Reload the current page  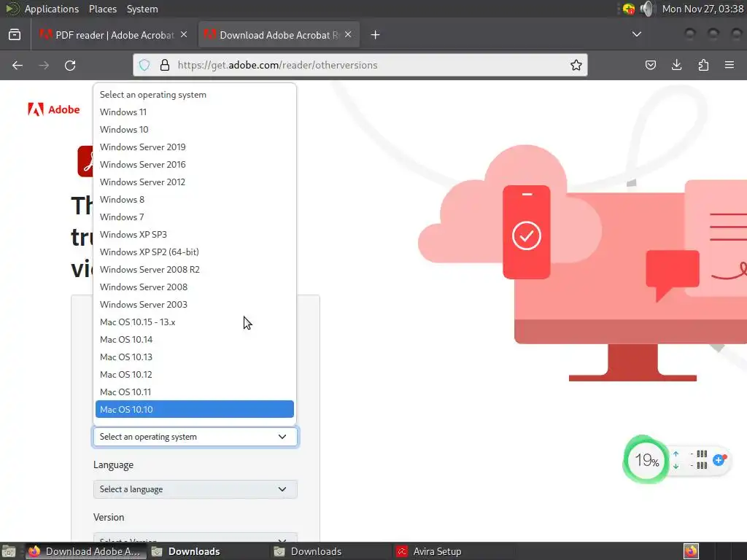(x=70, y=65)
